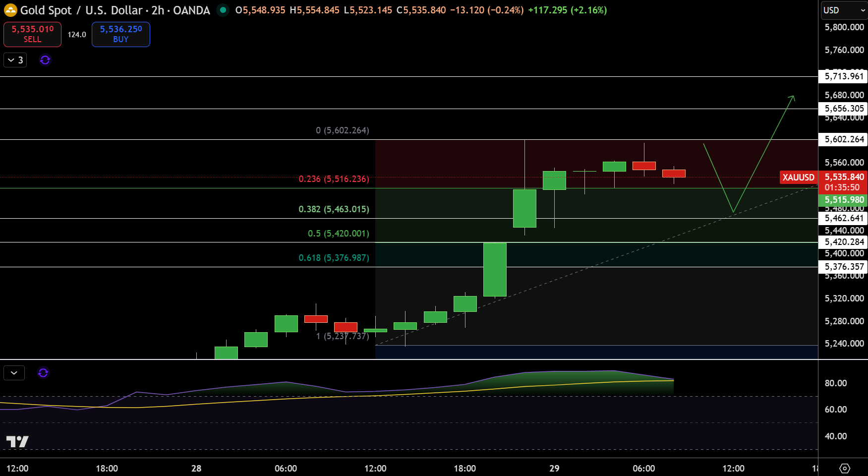Click the purple refresh icon near indicators count

45,60
